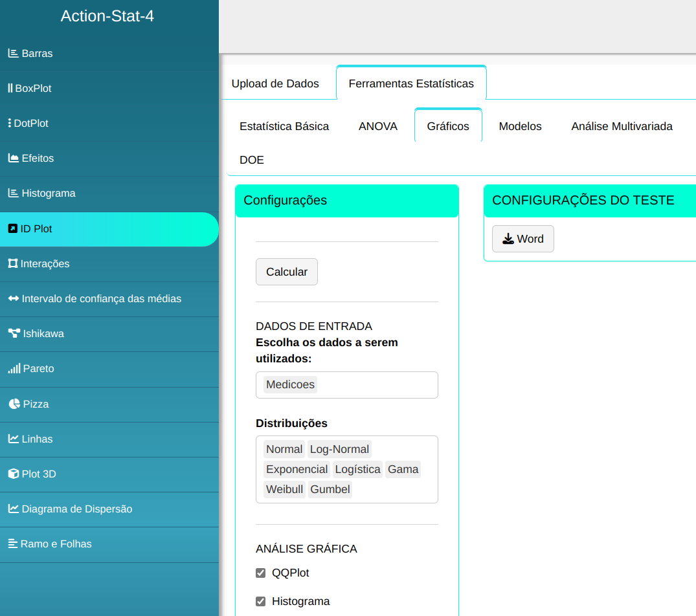696x616 pixels.
Task: Click the Efeitos chart icon
Action: pyautogui.click(x=13, y=159)
